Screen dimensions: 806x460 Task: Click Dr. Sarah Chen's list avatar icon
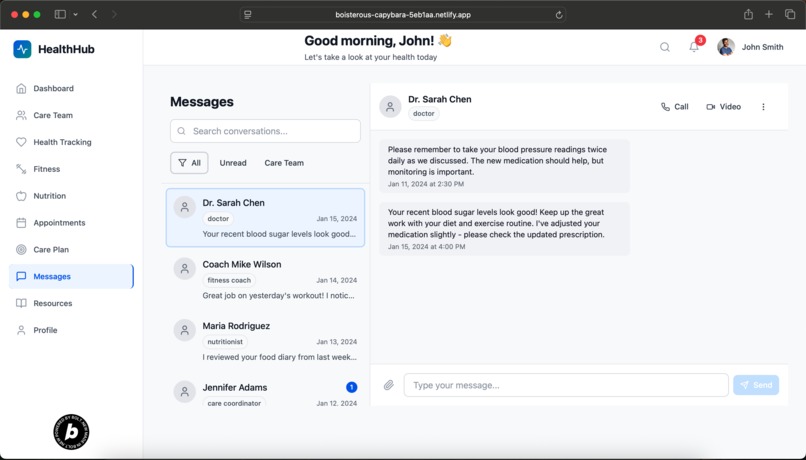(x=185, y=207)
